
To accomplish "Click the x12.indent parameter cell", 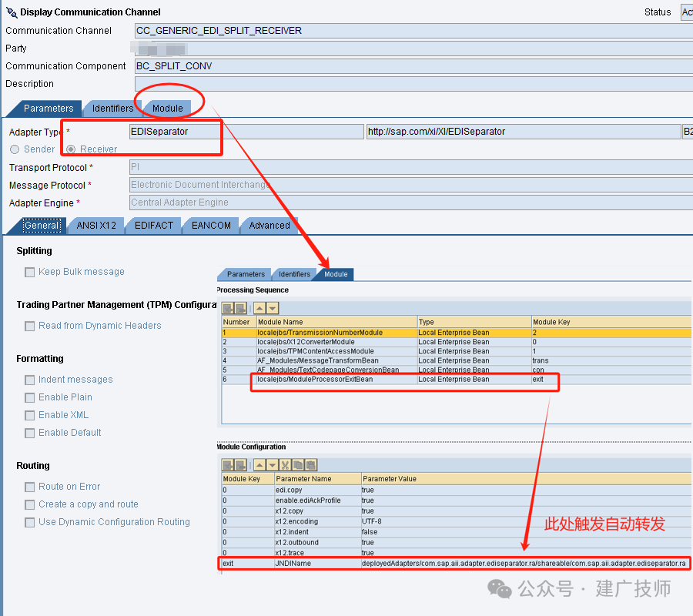I will 318,532.
